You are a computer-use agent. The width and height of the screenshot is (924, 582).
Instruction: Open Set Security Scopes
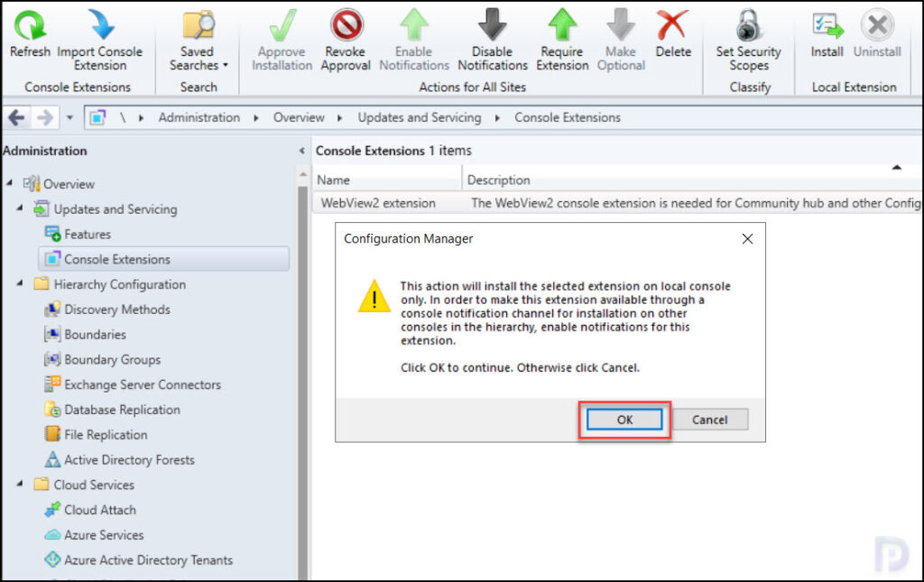748,40
